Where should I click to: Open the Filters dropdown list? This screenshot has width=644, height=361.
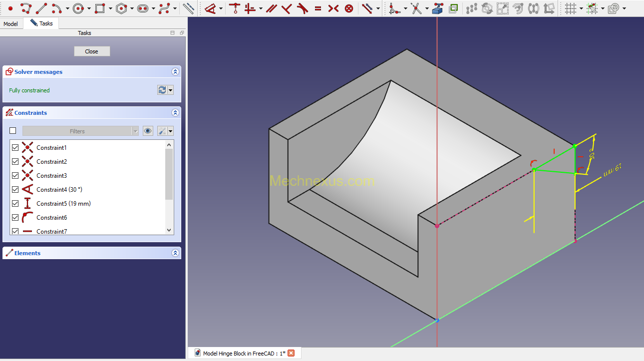pyautogui.click(x=135, y=131)
